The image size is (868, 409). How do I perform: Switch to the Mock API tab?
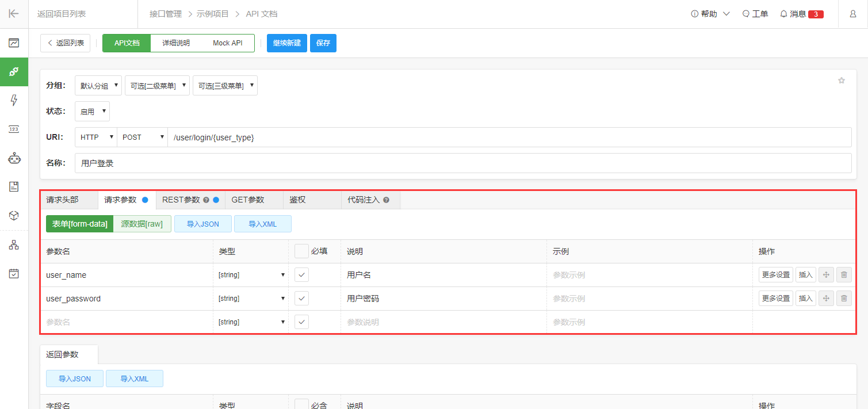[227, 43]
